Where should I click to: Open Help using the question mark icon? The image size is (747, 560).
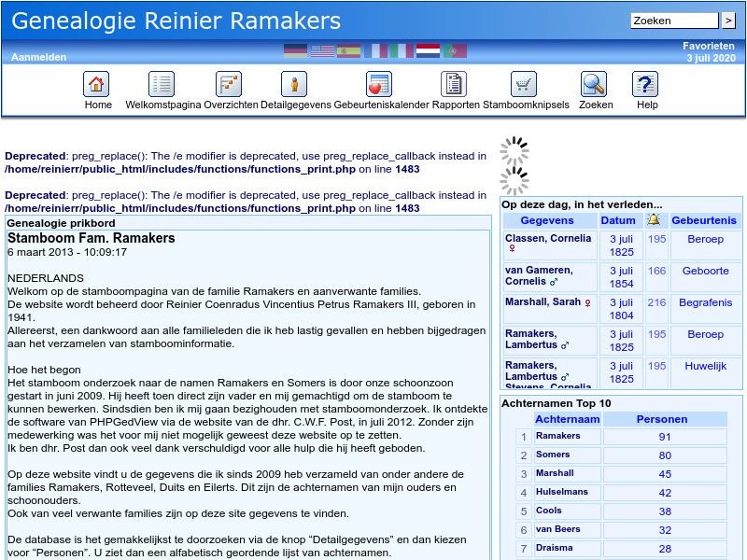[x=645, y=84]
